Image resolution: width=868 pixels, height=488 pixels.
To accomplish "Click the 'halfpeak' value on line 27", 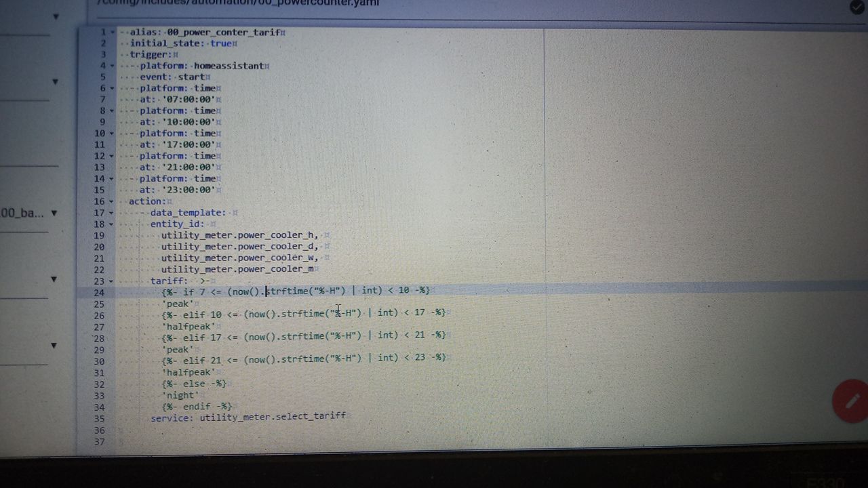I will [189, 327].
